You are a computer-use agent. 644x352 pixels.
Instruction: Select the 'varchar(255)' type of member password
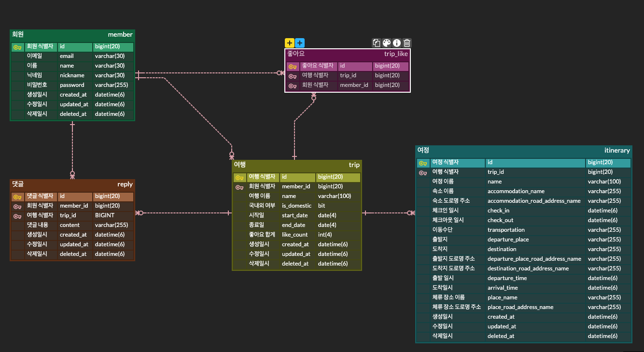pos(112,85)
